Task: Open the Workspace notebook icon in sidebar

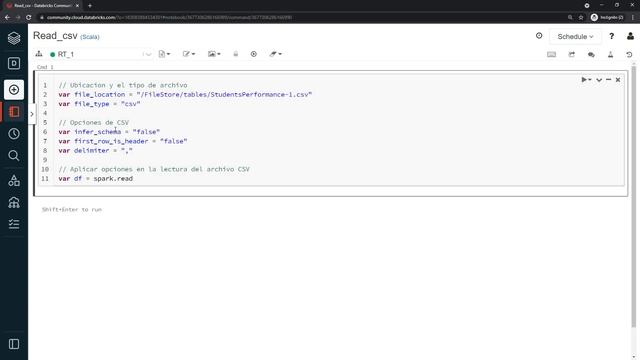Action: (14, 111)
